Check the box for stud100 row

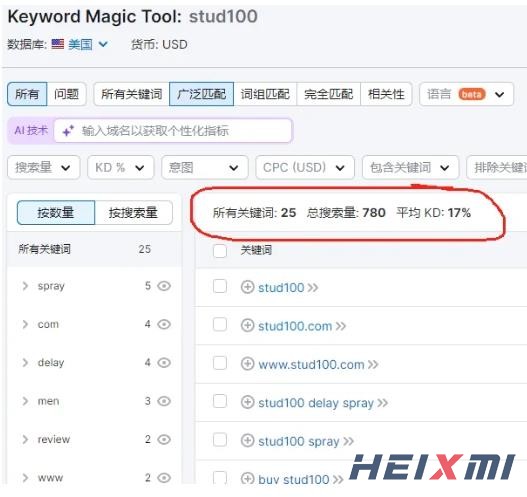(220, 286)
